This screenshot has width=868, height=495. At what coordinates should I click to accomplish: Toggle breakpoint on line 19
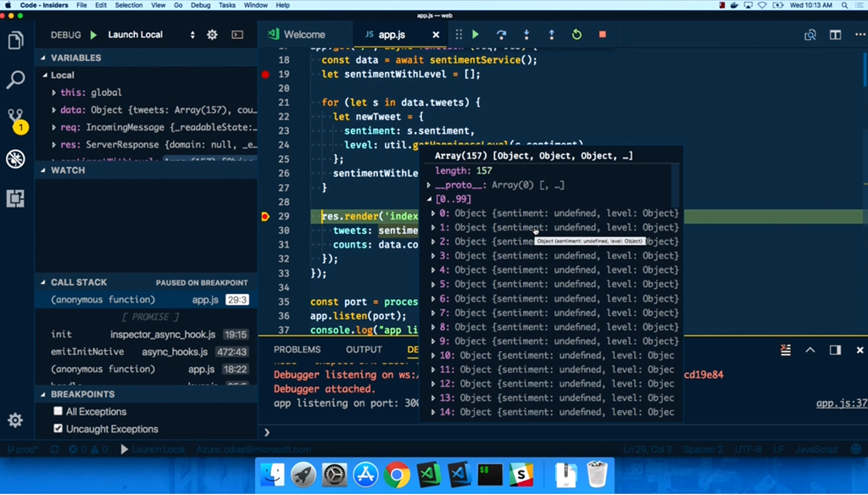[265, 75]
